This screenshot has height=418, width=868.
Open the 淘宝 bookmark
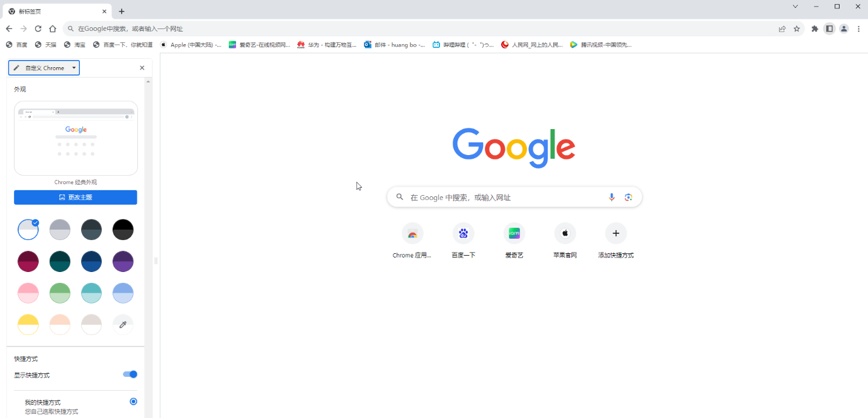(75, 44)
